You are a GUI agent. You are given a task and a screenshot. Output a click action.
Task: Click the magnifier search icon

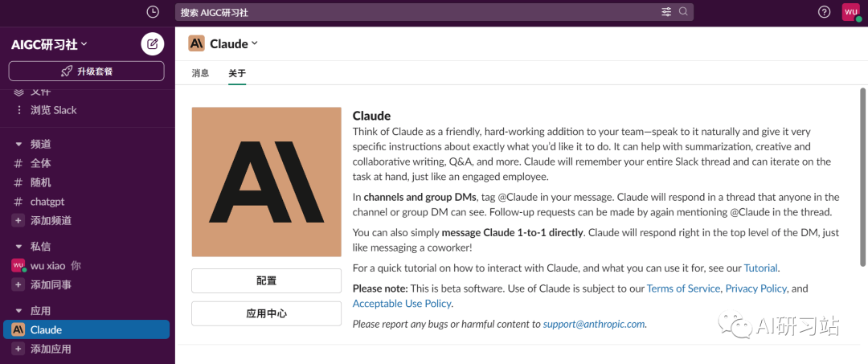coord(683,11)
